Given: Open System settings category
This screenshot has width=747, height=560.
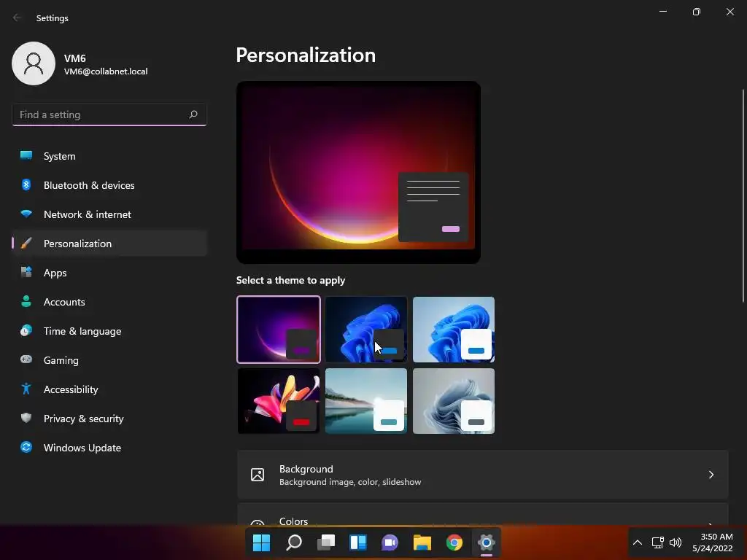Looking at the screenshot, I should pos(109,156).
